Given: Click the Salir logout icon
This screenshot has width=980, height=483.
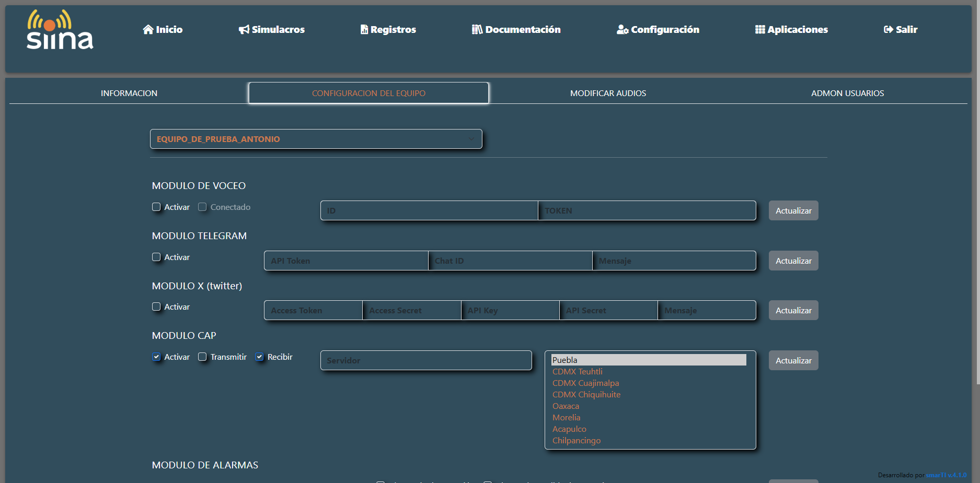Looking at the screenshot, I should pyautogui.click(x=887, y=30).
